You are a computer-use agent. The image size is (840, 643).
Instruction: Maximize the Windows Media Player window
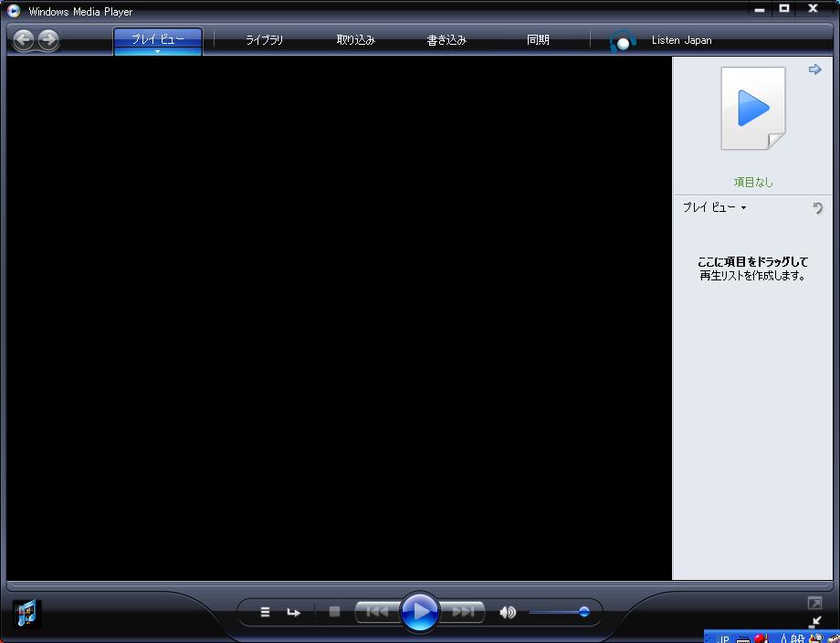tap(784, 8)
